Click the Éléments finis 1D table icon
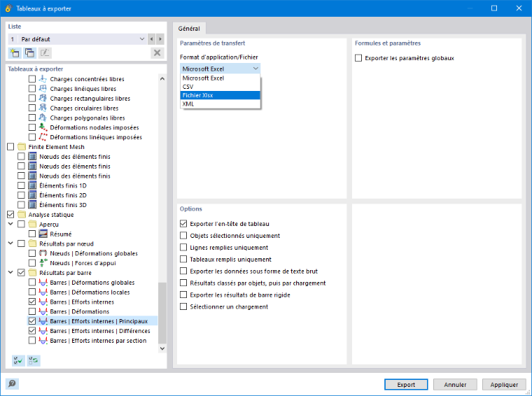The image size is (532, 396). [x=32, y=185]
